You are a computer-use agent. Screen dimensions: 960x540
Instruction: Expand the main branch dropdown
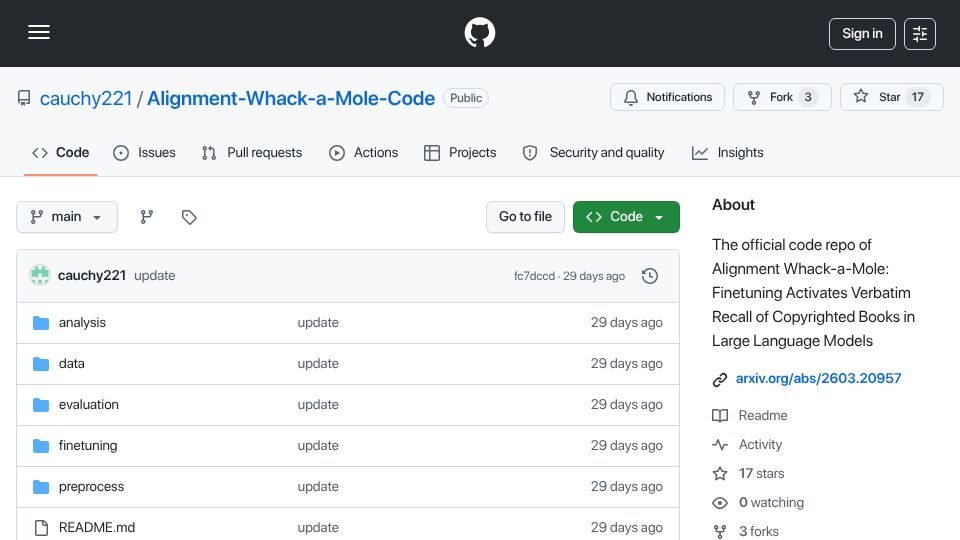[x=67, y=217]
